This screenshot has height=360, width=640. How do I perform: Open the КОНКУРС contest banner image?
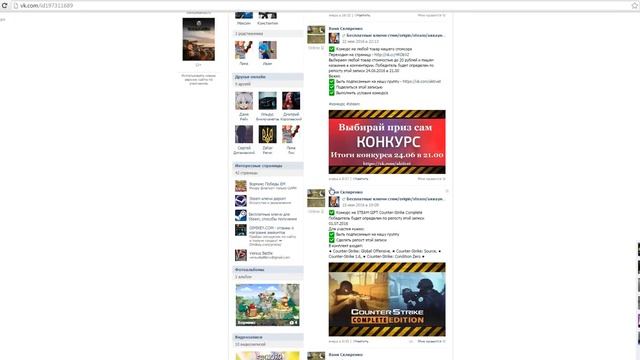(387, 142)
